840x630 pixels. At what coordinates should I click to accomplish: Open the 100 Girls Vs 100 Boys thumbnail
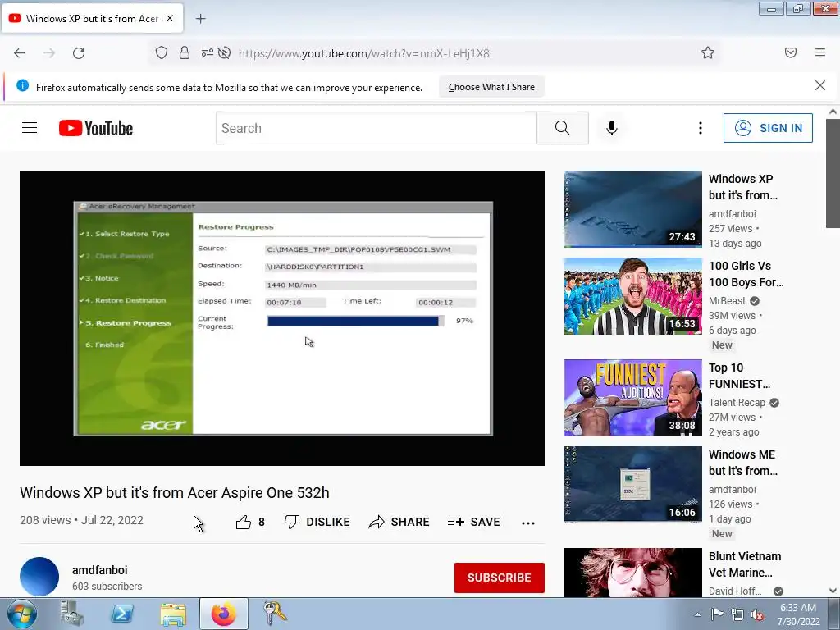tap(632, 296)
